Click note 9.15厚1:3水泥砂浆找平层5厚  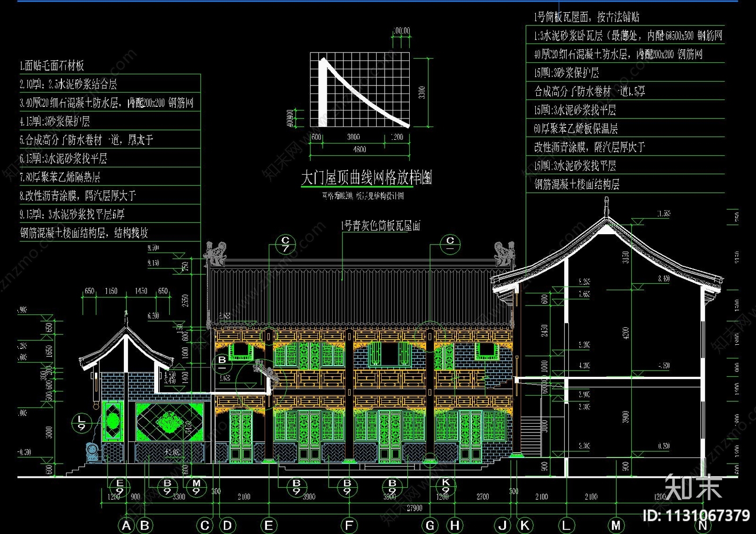(72, 214)
